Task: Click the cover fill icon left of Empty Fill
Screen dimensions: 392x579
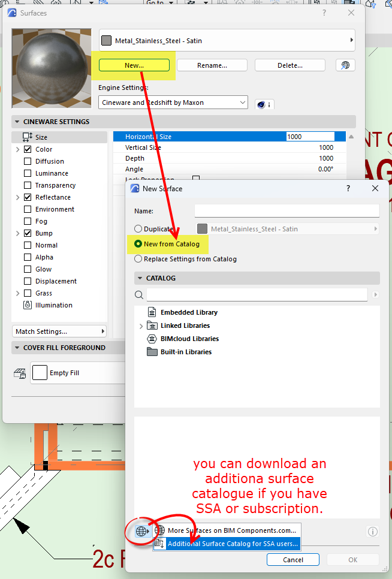Action: [20, 373]
